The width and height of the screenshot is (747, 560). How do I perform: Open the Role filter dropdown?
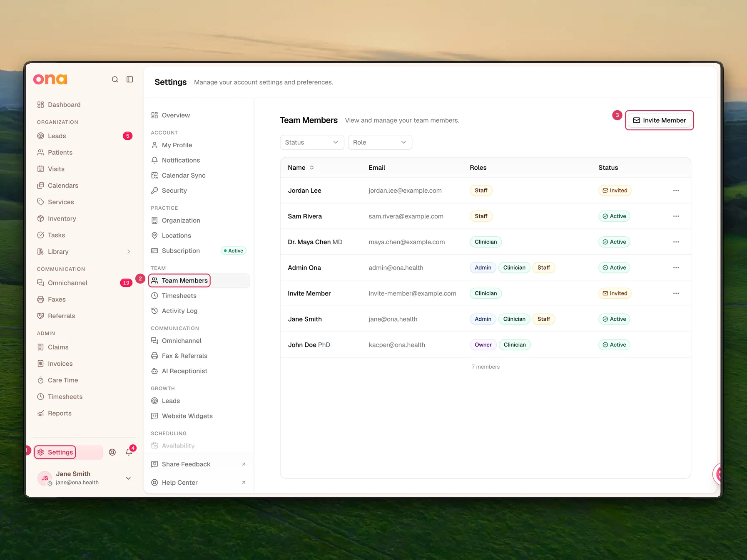tap(380, 142)
